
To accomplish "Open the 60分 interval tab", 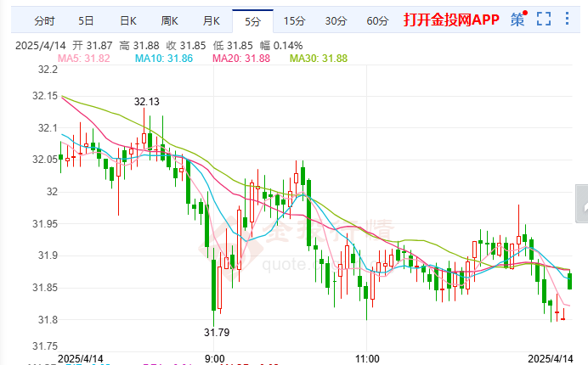I will pos(377,21).
